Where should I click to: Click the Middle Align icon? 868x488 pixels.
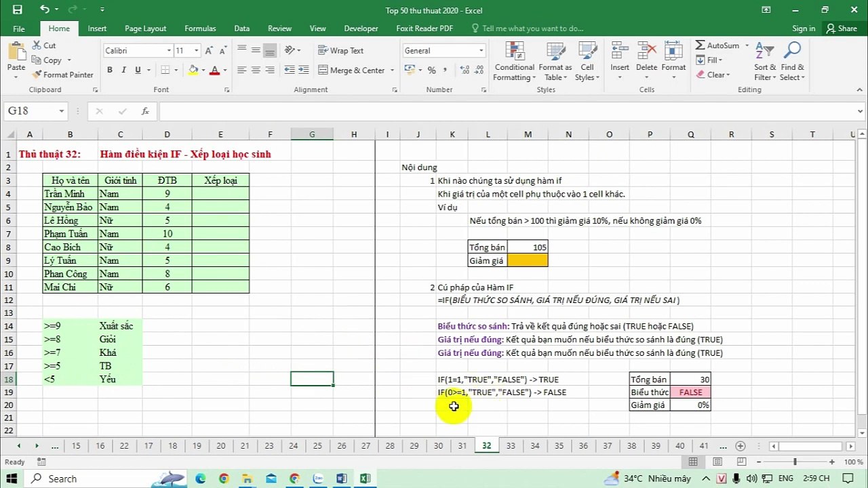(256, 50)
